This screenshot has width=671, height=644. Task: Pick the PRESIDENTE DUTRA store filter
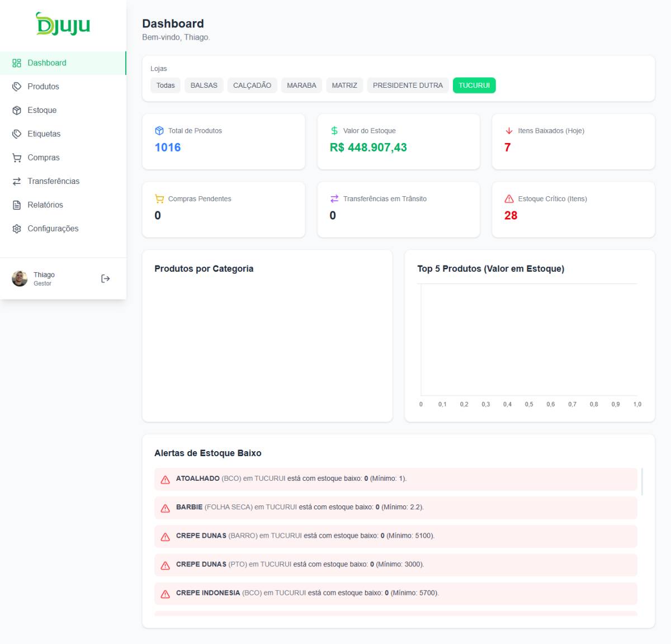[x=408, y=86]
